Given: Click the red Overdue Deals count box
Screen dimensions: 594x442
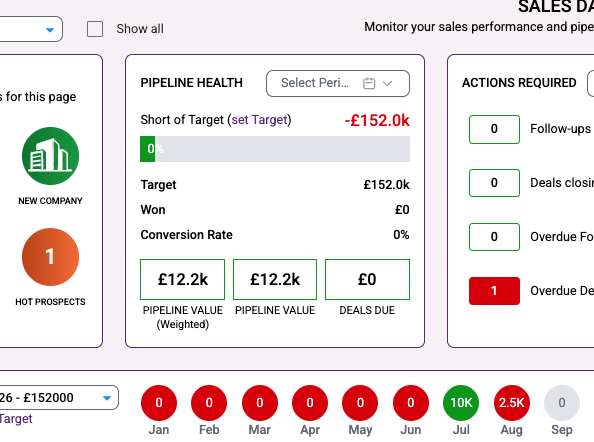Looking at the screenshot, I should (x=494, y=291).
